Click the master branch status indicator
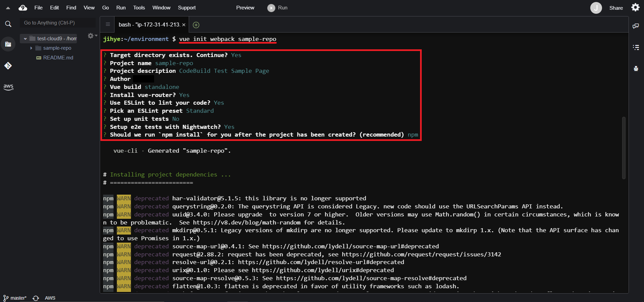Viewport: 644px width, 302px height. (15, 298)
